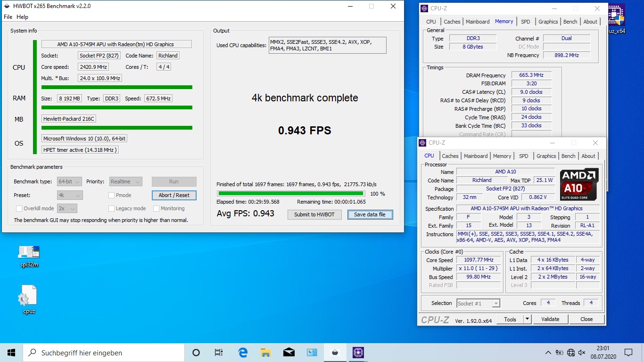Open the File menu in HWBOT
The image size is (644, 362).
coord(8,17)
